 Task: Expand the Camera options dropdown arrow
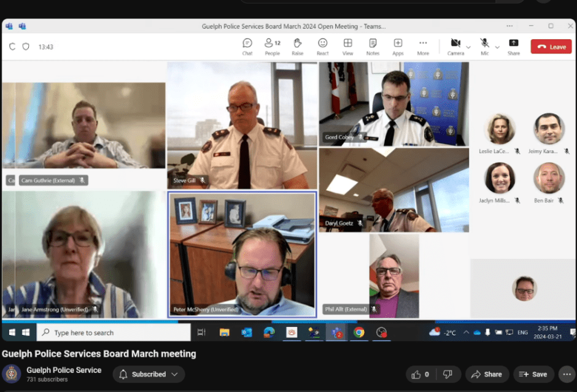[x=468, y=47]
